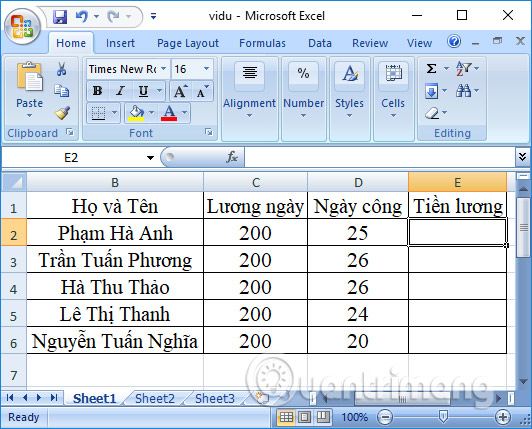This screenshot has width=532, height=429.
Task: Click the AutoSum sigma icon
Action: click(x=431, y=69)
